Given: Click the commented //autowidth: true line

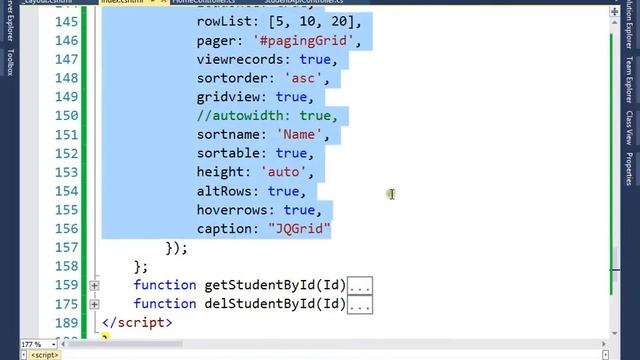Looking at the screenshot, I should [267, 116].
